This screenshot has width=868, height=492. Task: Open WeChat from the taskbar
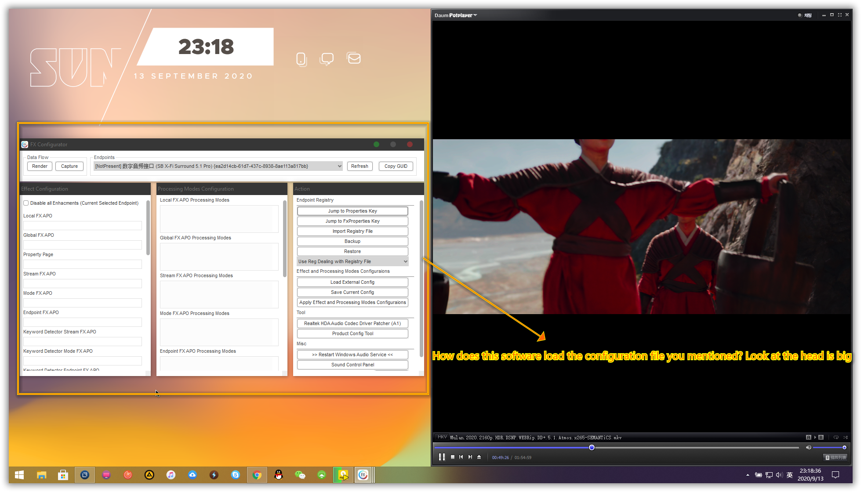300,475
